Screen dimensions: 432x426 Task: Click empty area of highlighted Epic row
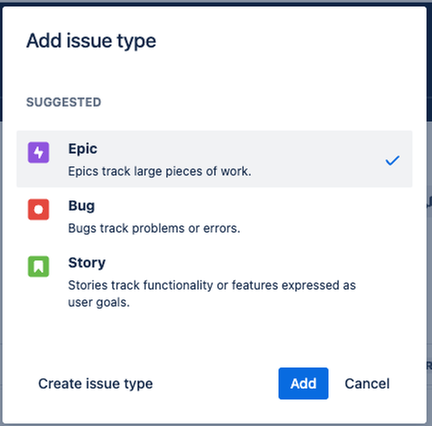317,159
